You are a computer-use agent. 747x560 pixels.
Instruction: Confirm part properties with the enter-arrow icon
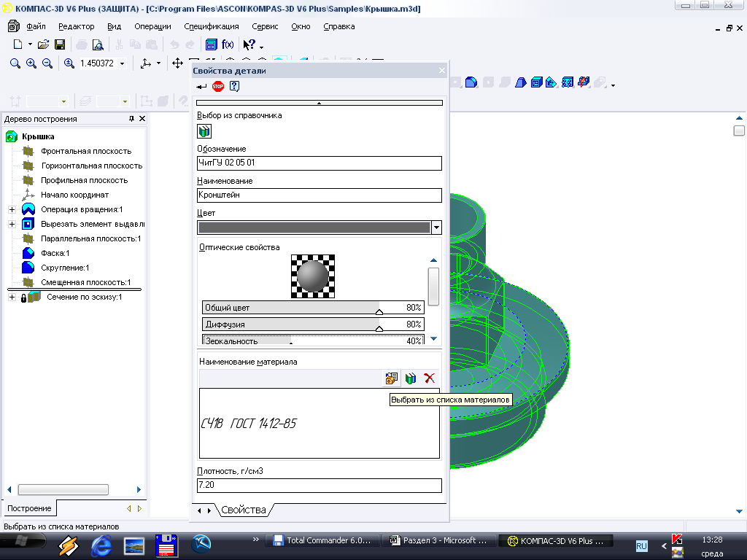click(x=201, y=86)
